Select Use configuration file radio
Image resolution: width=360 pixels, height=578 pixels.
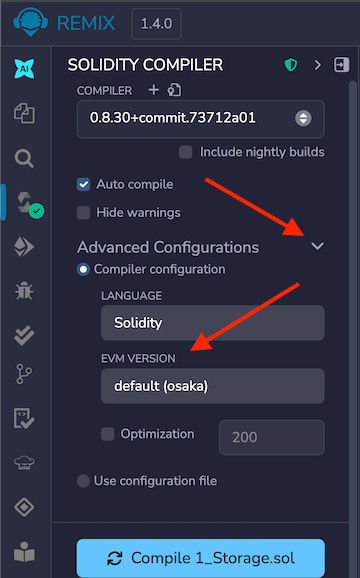pos(83,481)
